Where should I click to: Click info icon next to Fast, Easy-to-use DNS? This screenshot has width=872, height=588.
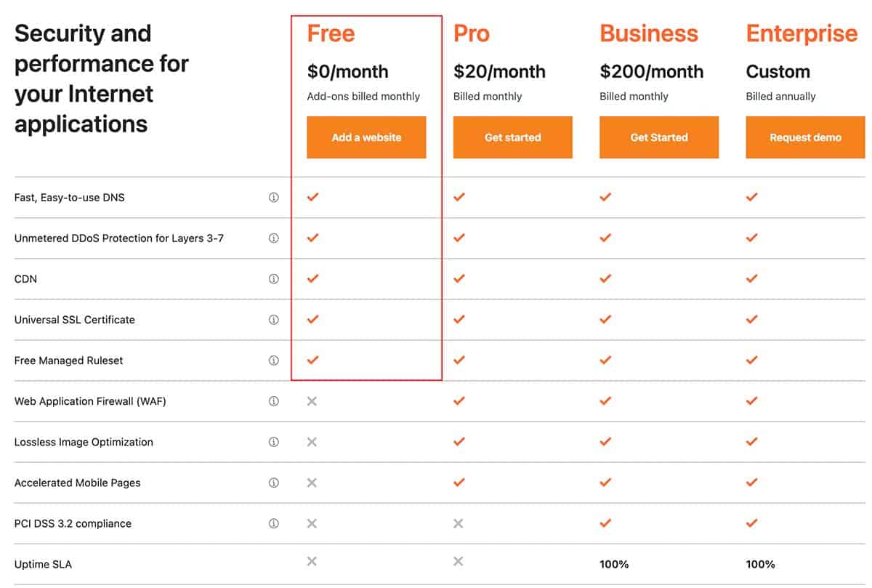274,198
